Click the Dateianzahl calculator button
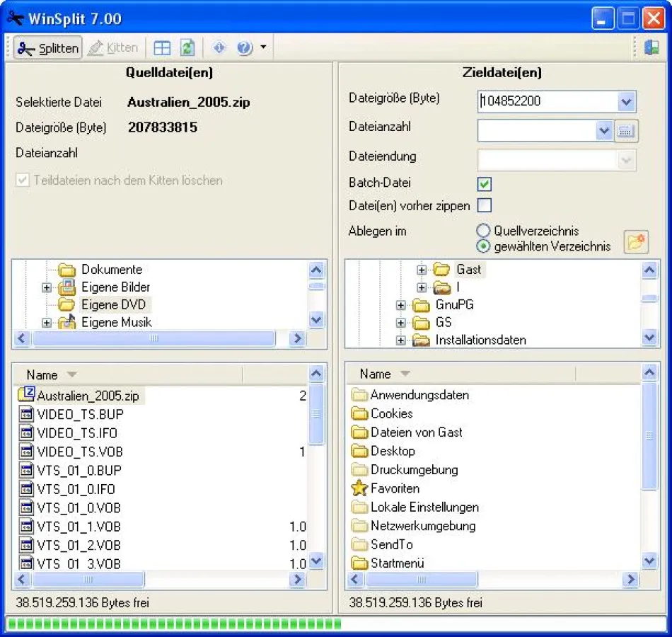This screenshot has height=637, width=672. [x=624, y=130]
